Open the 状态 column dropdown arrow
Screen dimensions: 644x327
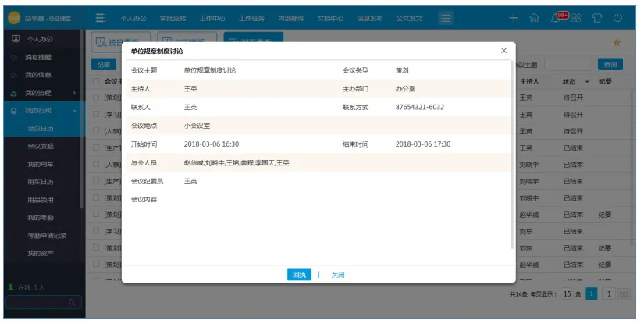coord(586,81)
